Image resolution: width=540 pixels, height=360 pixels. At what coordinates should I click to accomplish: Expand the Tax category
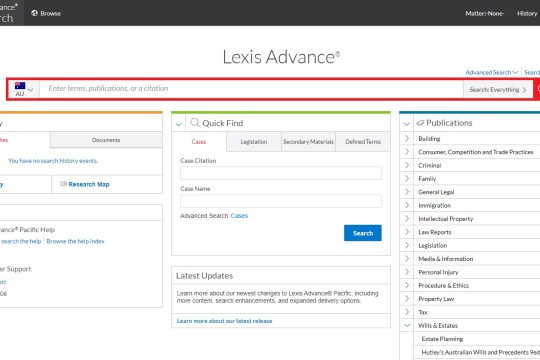pos(407,312)
